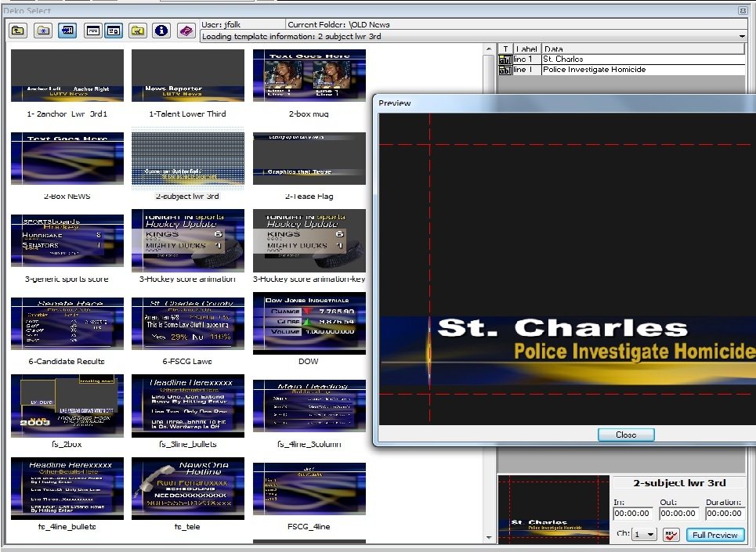
Task: Click the Out timecode field
Action: pyautogui.click(x=679, y=514)
